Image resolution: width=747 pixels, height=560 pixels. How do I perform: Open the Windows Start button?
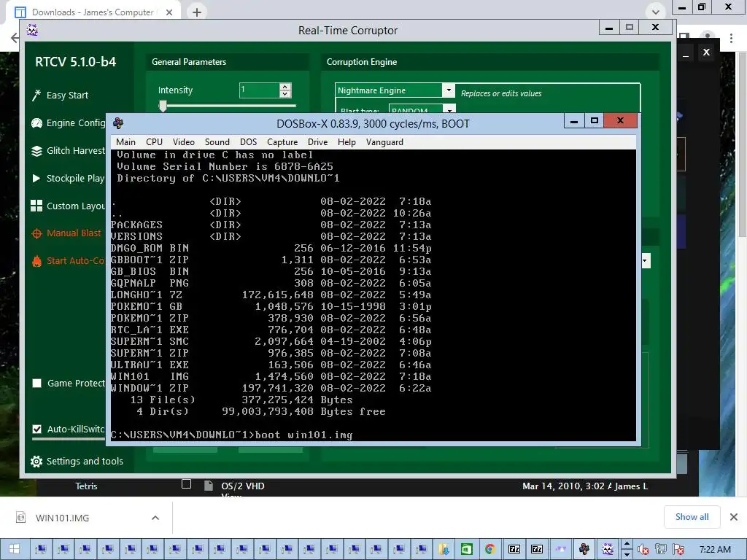tap(14, 549)
